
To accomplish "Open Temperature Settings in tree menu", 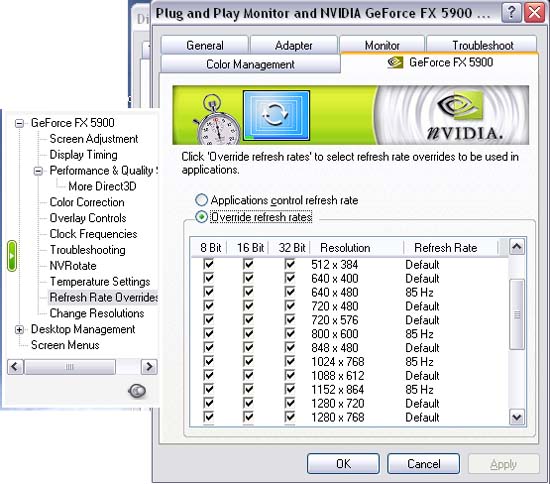I will click(x=100, y=282).
